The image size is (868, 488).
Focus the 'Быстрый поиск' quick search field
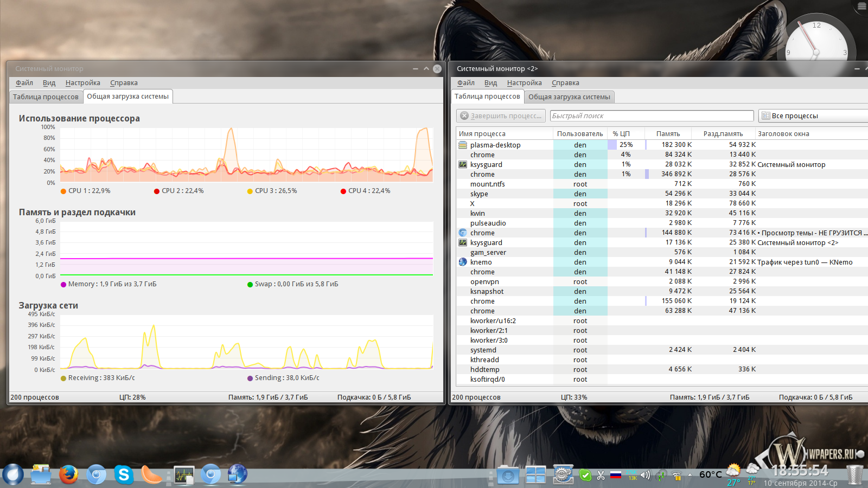[x=652, y=115]
